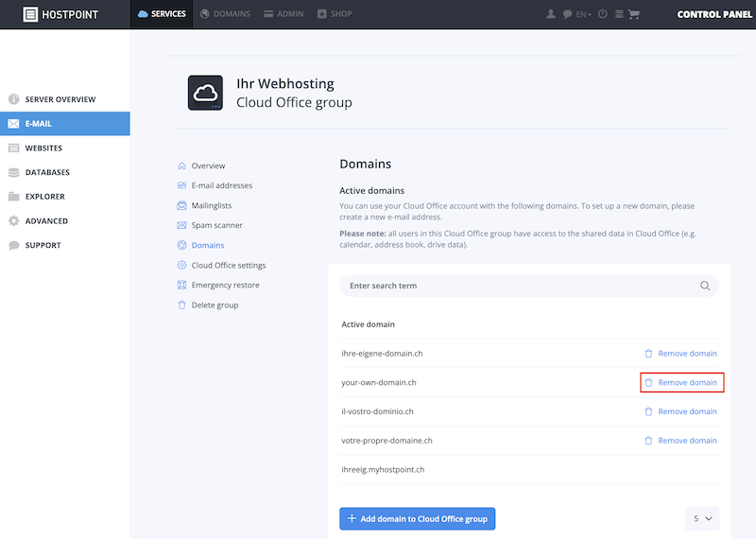Image resolution: width=756 pixels, height=539 pixels.
Task: Open the shopping cart icon
Action: 634,14
